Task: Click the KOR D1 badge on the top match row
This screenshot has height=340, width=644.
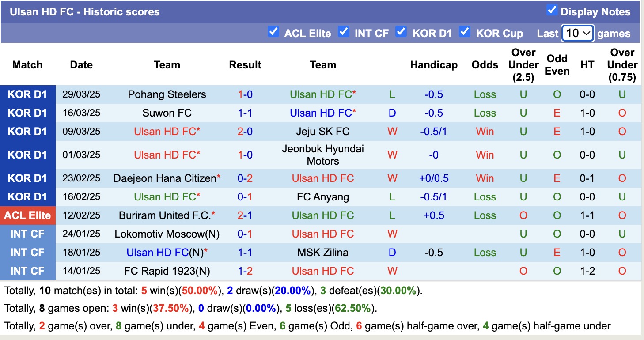Action: click(27, 94)
